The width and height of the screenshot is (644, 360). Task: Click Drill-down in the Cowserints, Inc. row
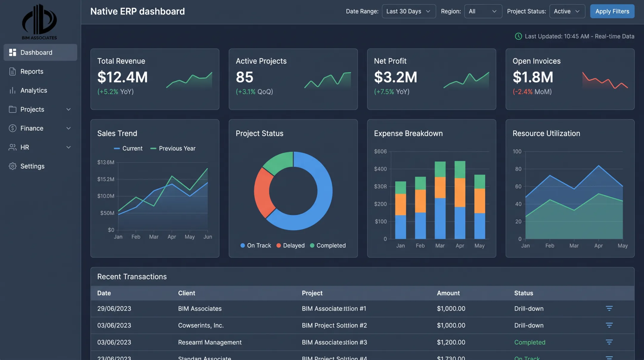tap(529, 325)
